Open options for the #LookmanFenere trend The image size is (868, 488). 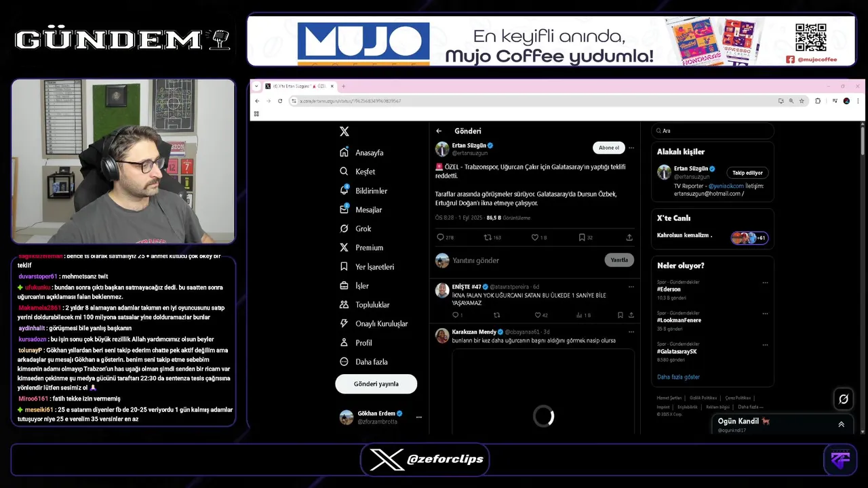[x=765, y=314]
